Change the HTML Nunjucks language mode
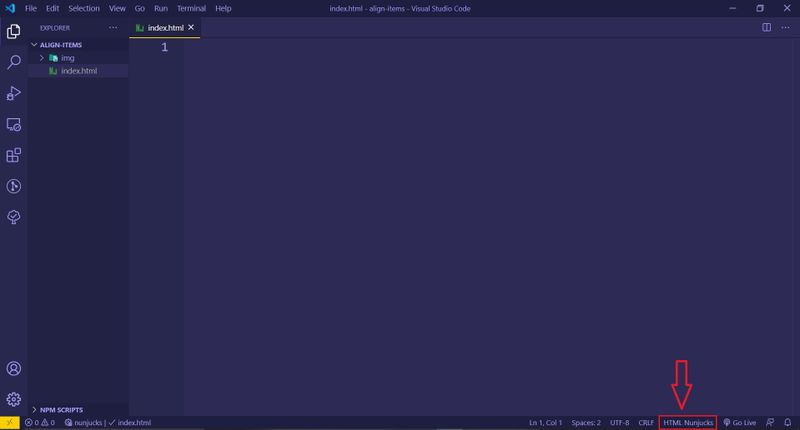This screenshot has height=430, width=800. (x=688, y=423)
